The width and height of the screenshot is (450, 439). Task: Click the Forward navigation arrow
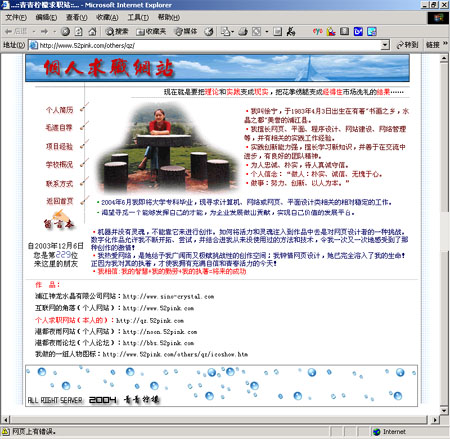(x=44, y=32)
